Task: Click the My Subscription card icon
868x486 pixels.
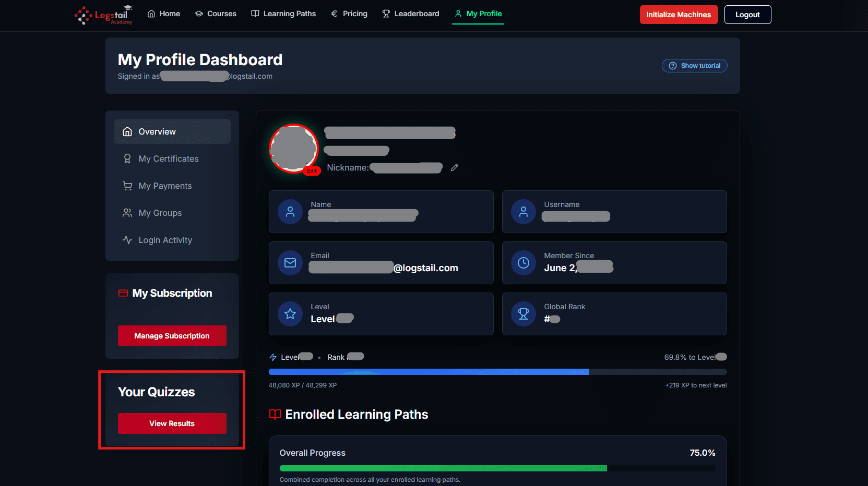Action: (x=123, y=293)
